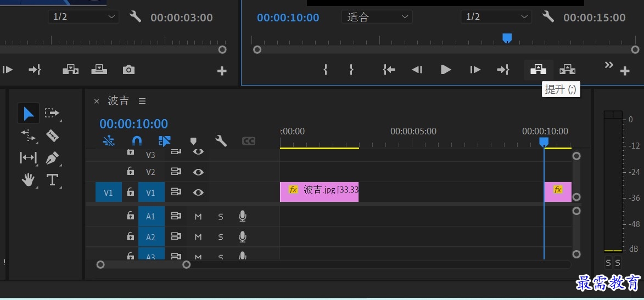Open Program monitor 适合 zoom dropdown

tap(377, 17)
